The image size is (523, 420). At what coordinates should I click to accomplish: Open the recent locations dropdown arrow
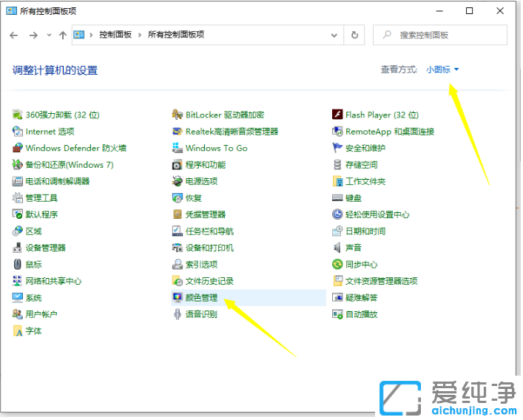point(50,35)
